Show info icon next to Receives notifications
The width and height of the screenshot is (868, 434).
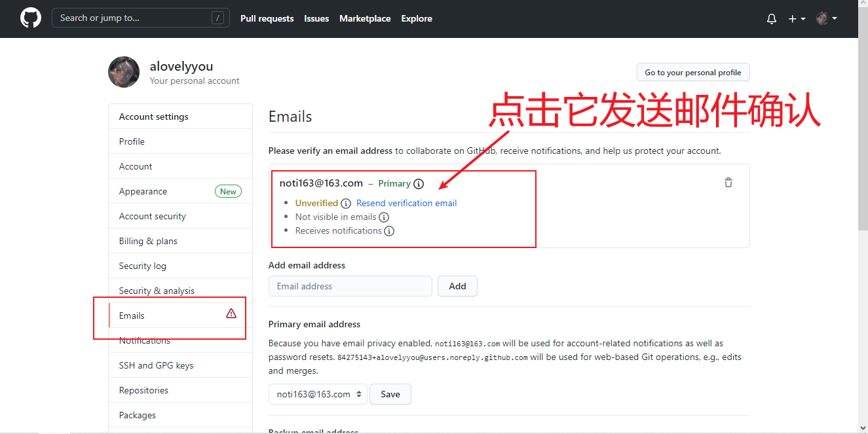tap(389, 231)
